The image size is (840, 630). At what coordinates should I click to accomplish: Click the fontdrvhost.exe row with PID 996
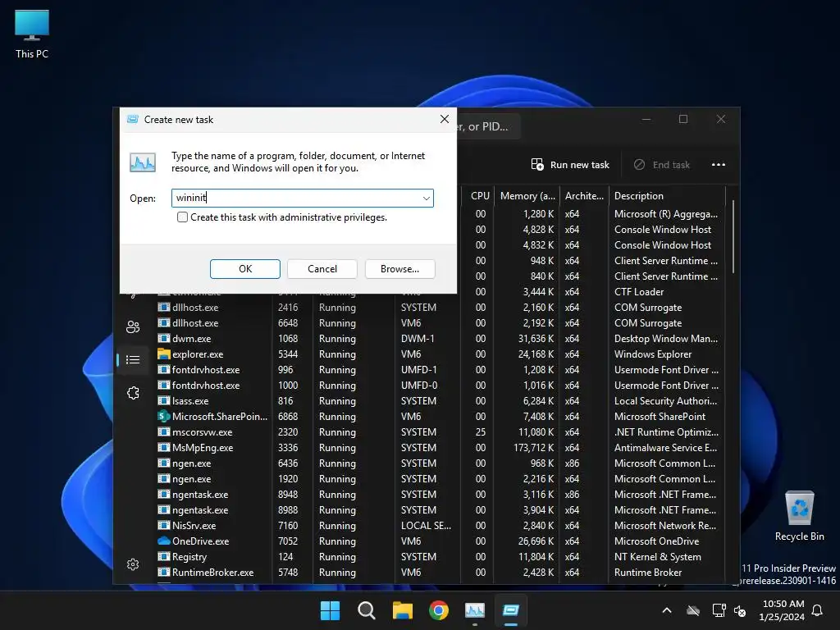(440, 370)
